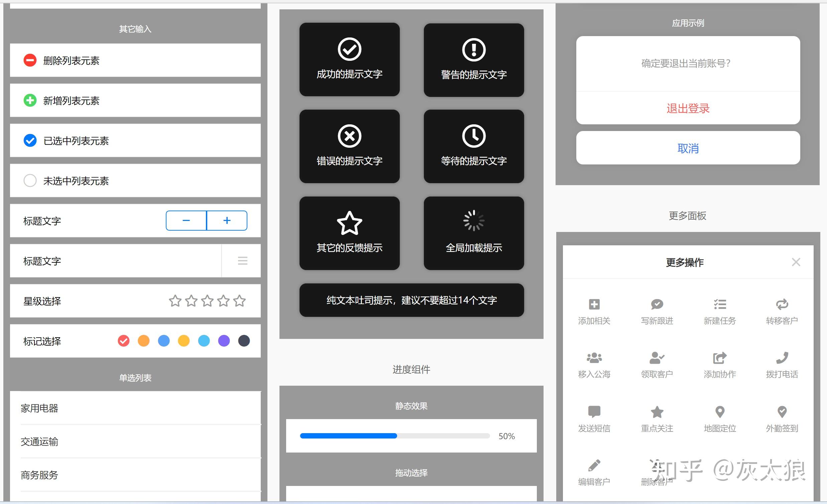Select the orange swatch in 标记选择

click(144, 341)
